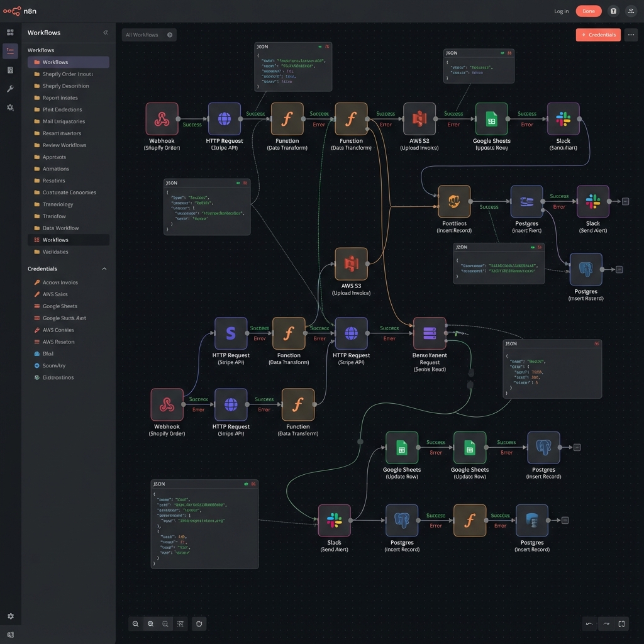
Task: Toggle green indicator on bottom-left JSON panel
Action: coord(246,484)
